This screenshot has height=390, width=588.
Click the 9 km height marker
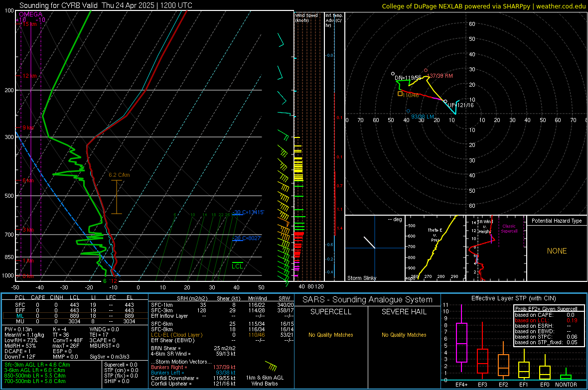click(x=28, y=128)
